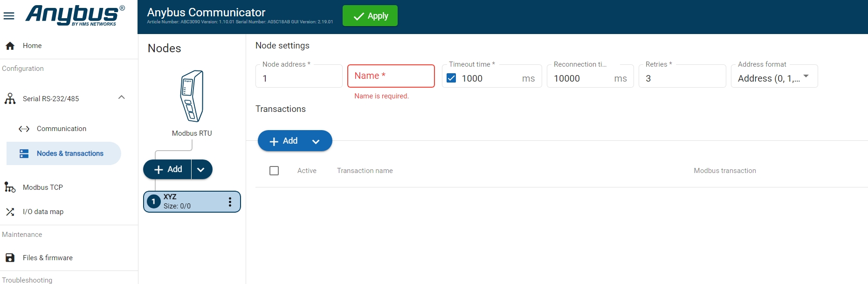Disable the Timeout time checkbox
The height and width of the screenshot is (284, 868).
pos(451,78)
